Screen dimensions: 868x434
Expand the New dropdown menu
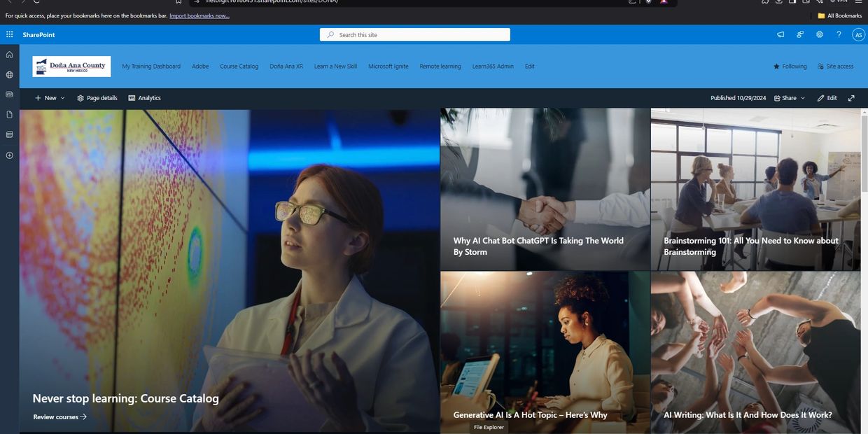(50, 98)
